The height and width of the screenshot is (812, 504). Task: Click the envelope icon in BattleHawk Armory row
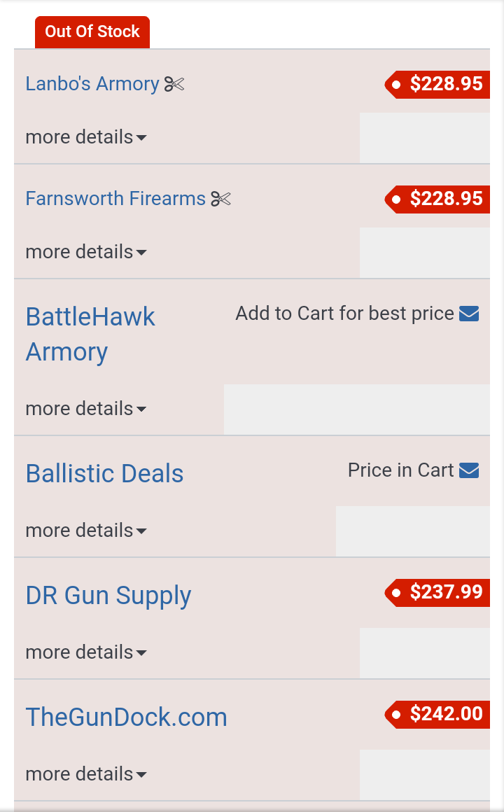coord(469,314)
